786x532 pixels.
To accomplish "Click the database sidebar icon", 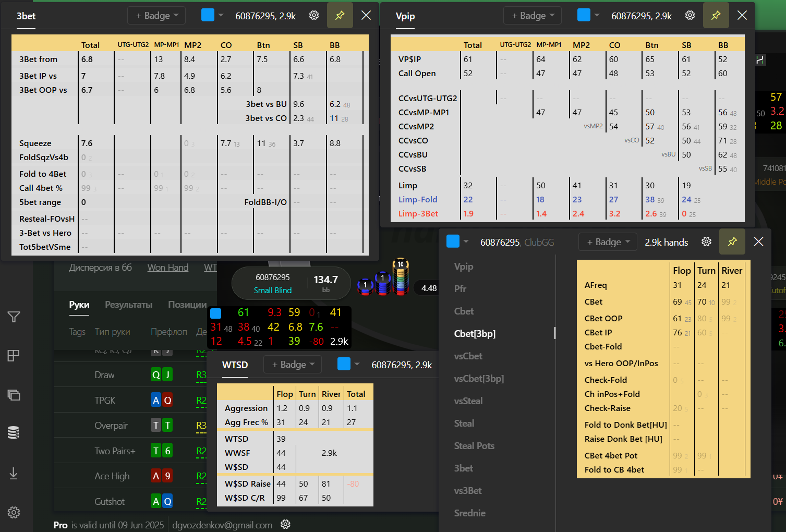I will click(14, 432).
